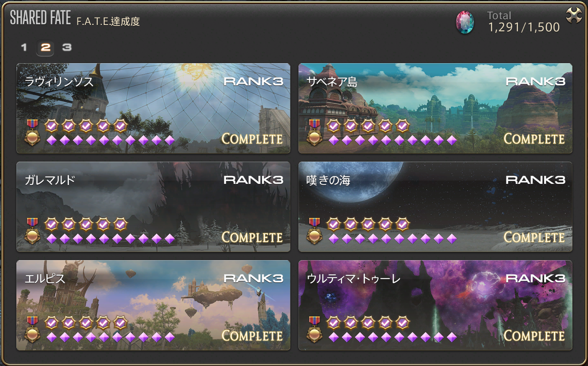Click the medal icon in 嘆きの海 panel
Screen dimensions: 588x366
coord(315,231)
